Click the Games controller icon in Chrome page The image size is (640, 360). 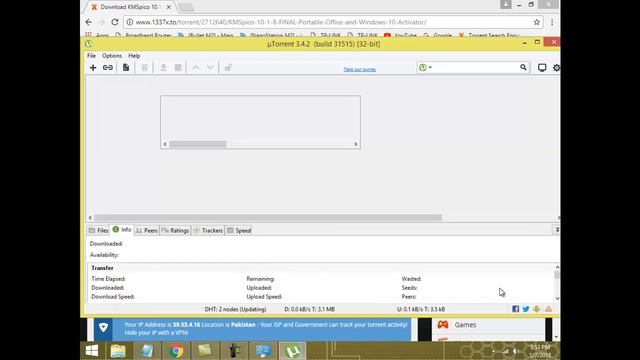[x=443, y=324]
